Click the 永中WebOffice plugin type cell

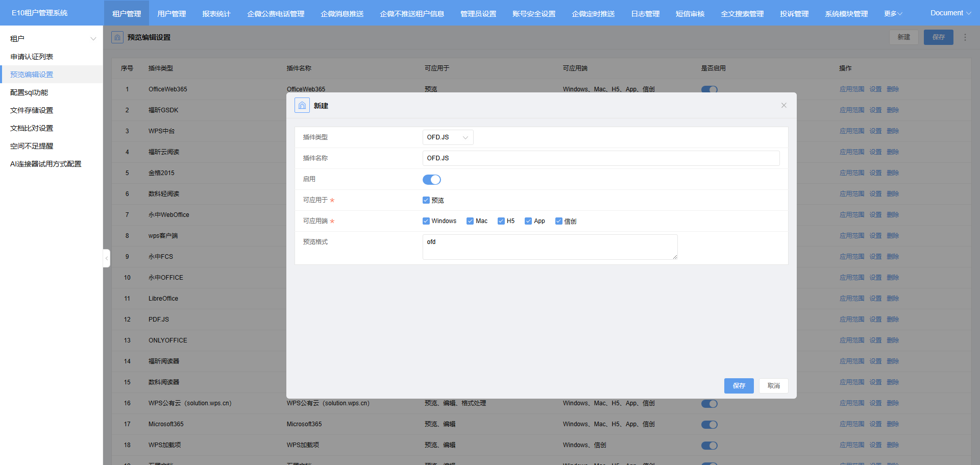tap(169, 215)
